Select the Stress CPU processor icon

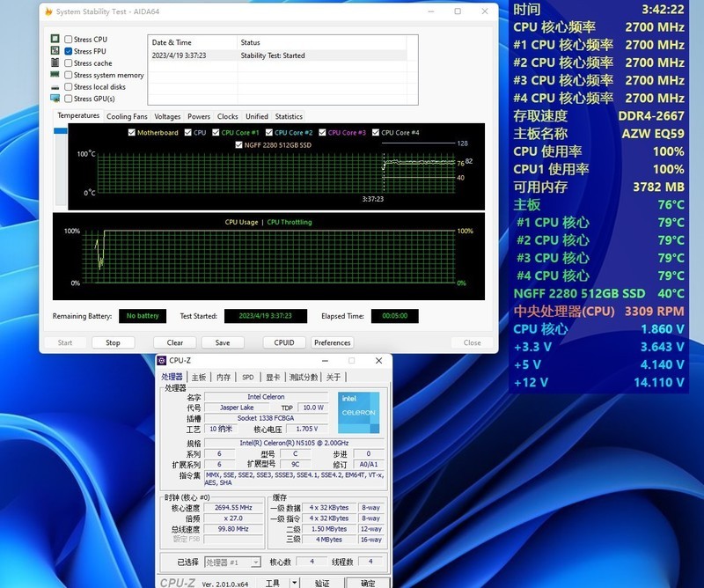pyautogui.click(x=56, y=39)
